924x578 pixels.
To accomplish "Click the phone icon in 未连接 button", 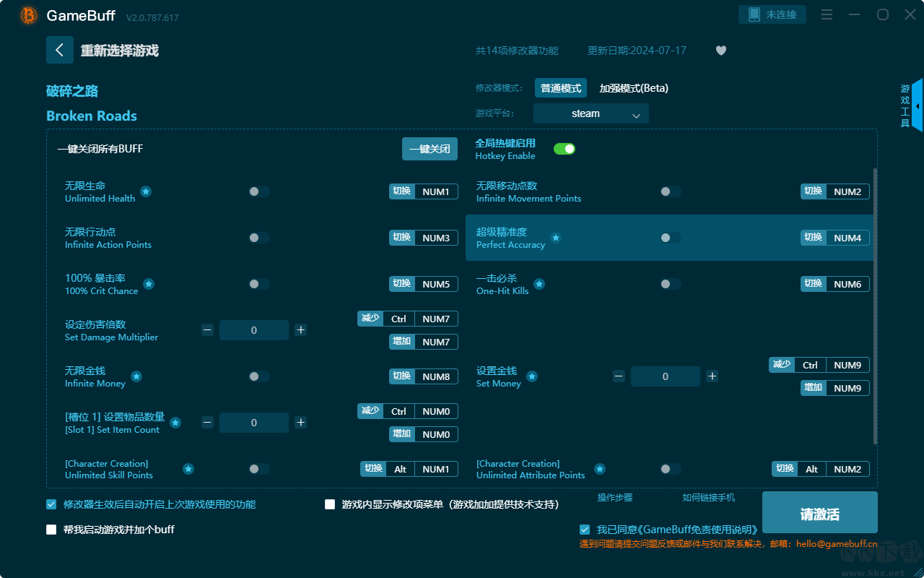I will point(754,14).
